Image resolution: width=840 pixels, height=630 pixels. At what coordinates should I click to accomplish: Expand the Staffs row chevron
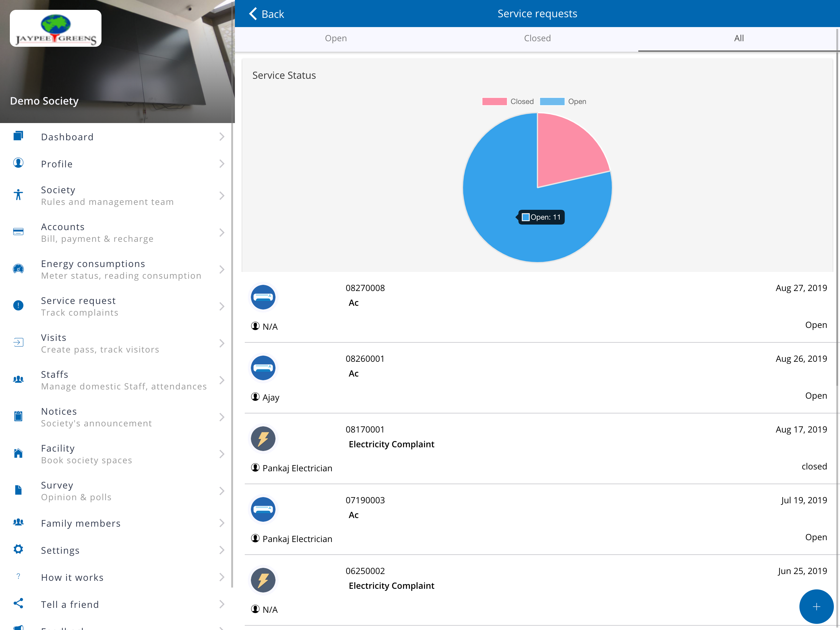coord(222,380)
